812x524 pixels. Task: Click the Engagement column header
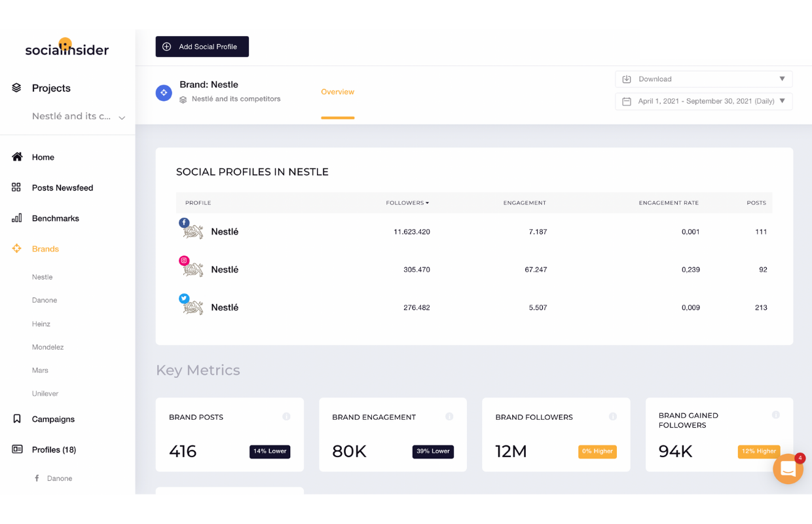(x=525, y=203)
